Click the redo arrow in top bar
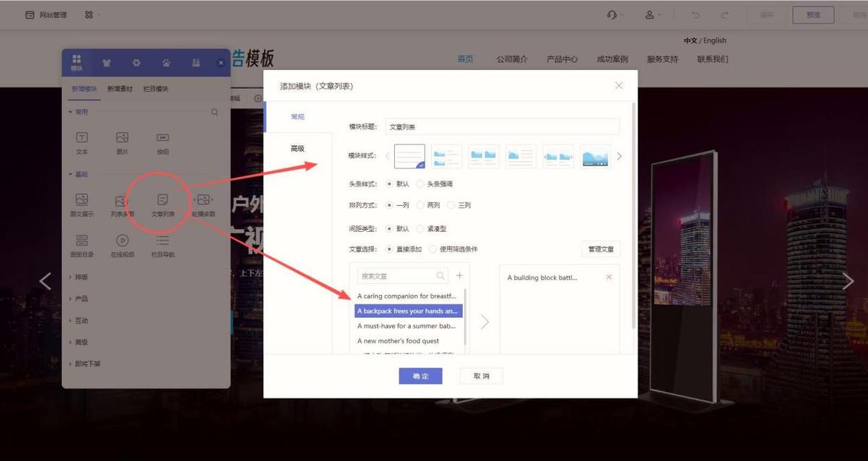This screenshot has height=461, width=868. pos(724,14)
